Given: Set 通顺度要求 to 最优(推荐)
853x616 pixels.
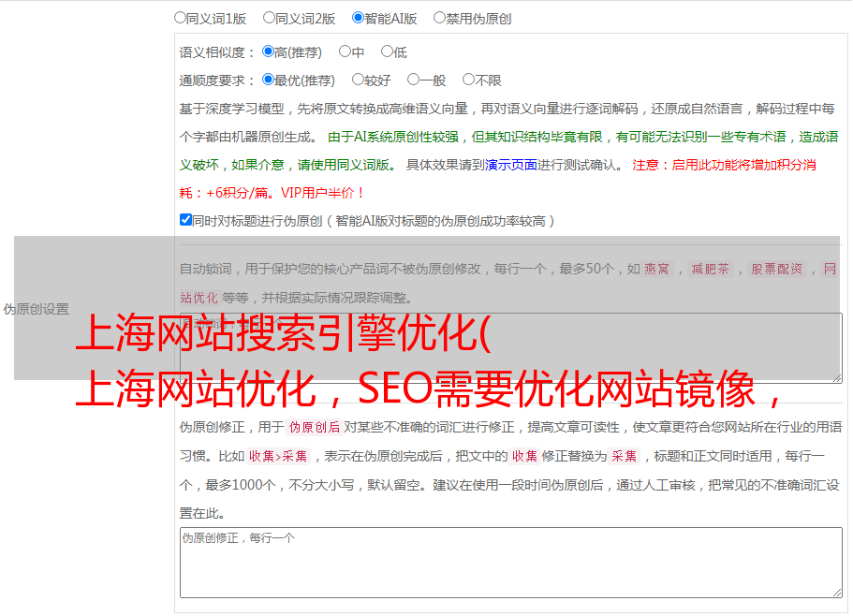Looking at the screenshot, I should pyautogui.click(x=268, y=80).
